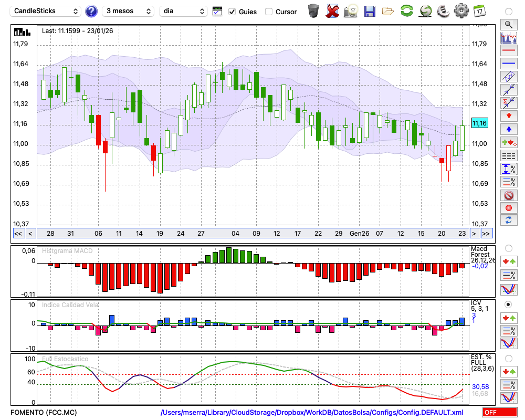Click the calendar icon showing 17
This screenshot has width=525, height=420.
[x=479, y=11]
